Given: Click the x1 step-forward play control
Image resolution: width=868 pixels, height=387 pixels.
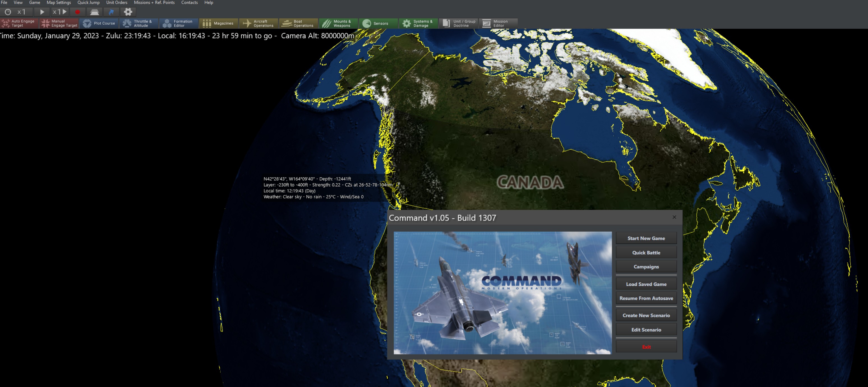Looking at the screenshot, I should click(60, 12).
